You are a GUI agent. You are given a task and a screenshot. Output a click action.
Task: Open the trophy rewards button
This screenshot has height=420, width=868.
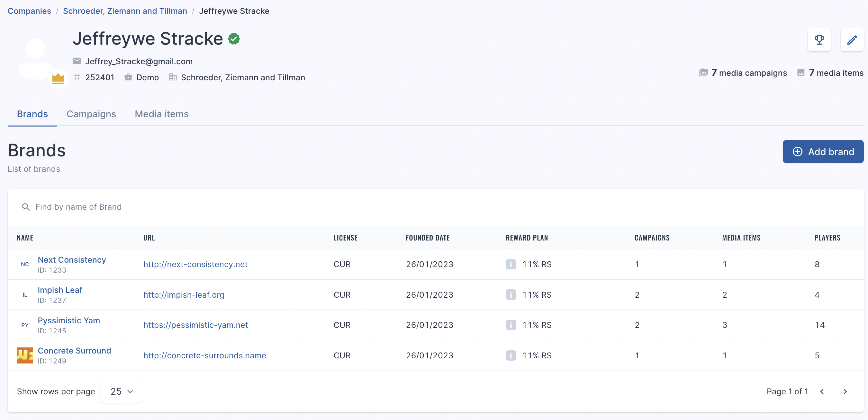(x=819, y=40)
